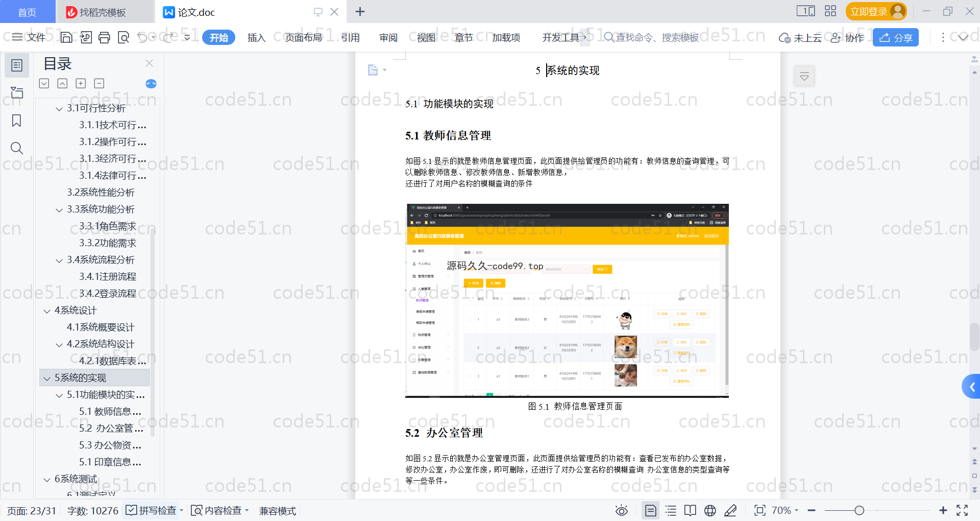Image resolution: width=980 pixels, height=521 pixels.
Task: Toggle writing mode pen icon
Action: pyautogui.click(x=730, y=510)
